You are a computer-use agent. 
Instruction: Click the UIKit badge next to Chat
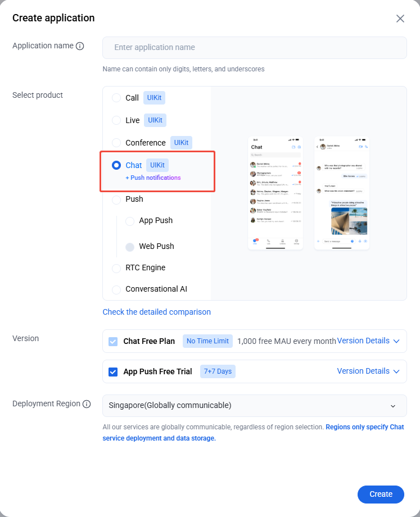coord(157,165)
